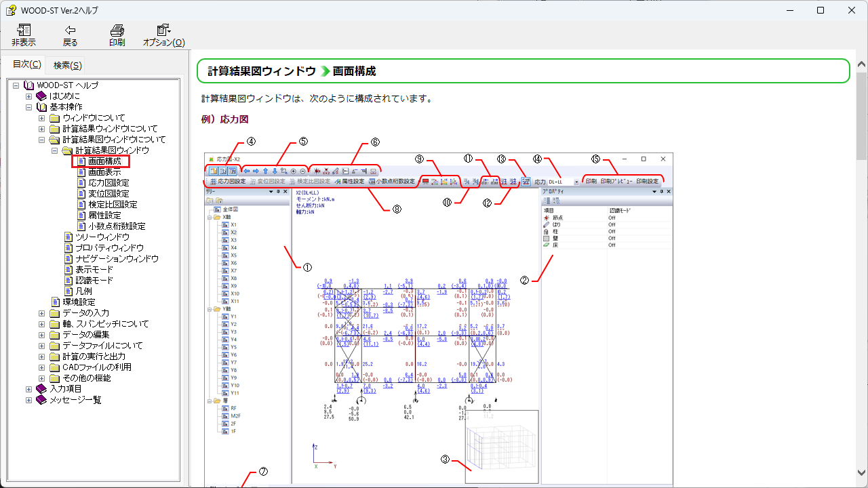Expand the はじめに tree node
The height and width of the screenshot is (488, 868).
tap(29, 96)
